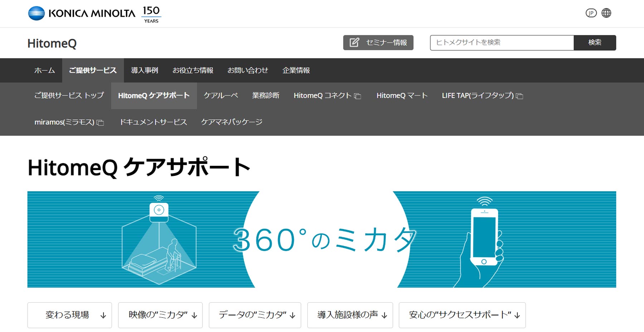644x332 pixels.
Task: Jump to 映像の"ミカタ" section
Action: click(160, 315)
